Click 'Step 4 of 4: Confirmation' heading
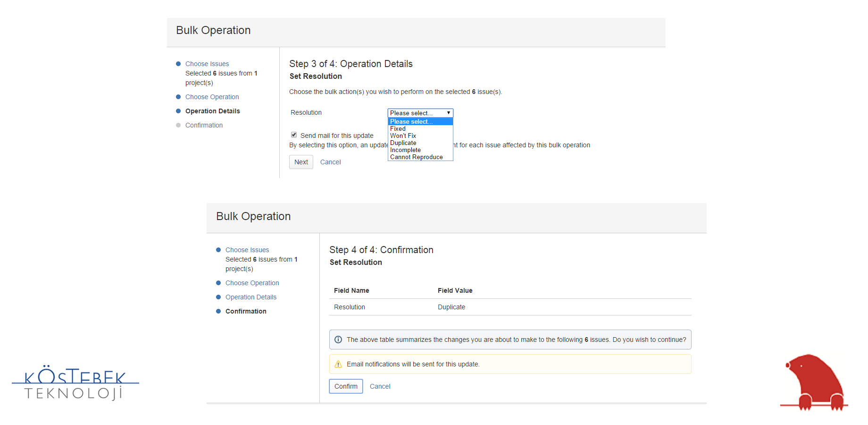This screenshot has width=868, height=425. (381, 250)
